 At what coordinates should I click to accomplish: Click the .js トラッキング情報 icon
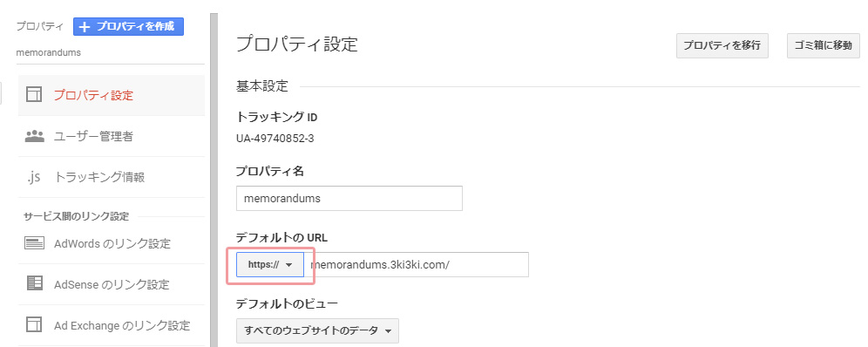click(x=34, y=178)
